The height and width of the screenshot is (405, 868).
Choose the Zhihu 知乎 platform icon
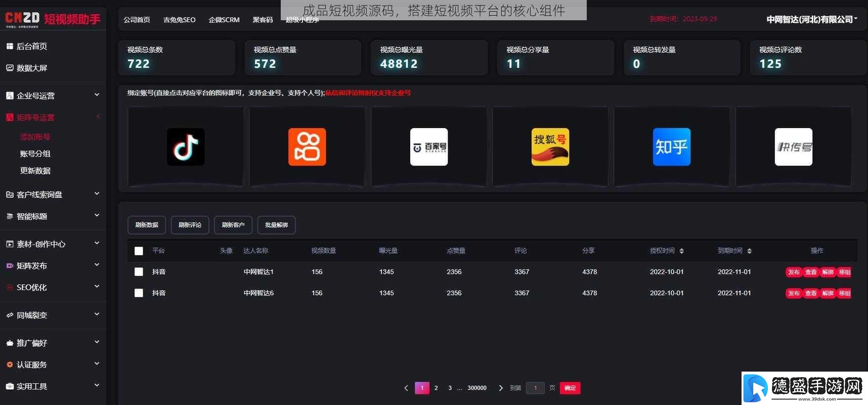click(x=672, y=147)
